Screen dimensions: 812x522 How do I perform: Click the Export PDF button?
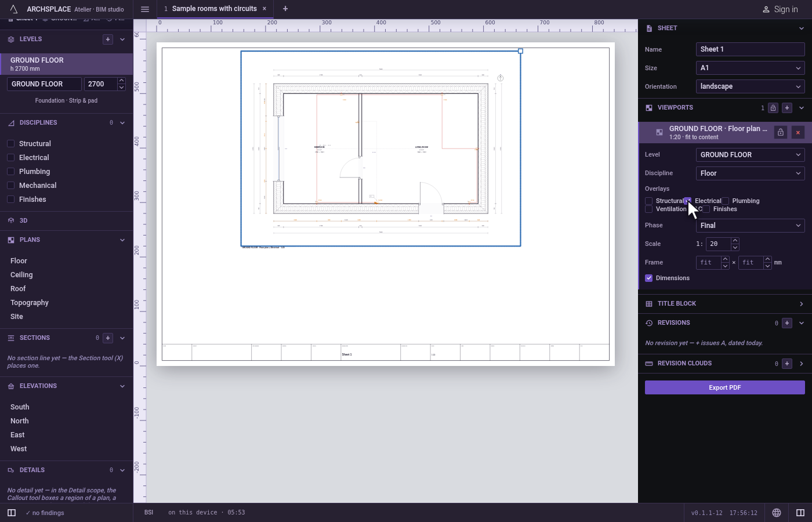pyautogui.click(x=725, y=387)
